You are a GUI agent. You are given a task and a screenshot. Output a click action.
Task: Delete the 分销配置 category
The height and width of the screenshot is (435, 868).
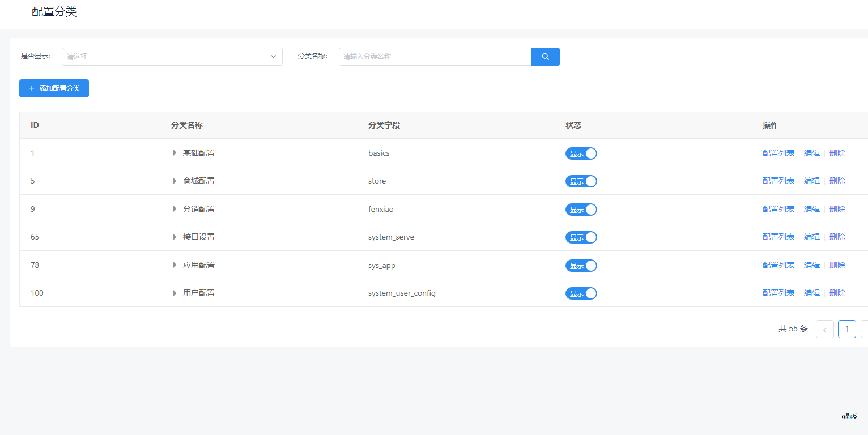point(837,209)
